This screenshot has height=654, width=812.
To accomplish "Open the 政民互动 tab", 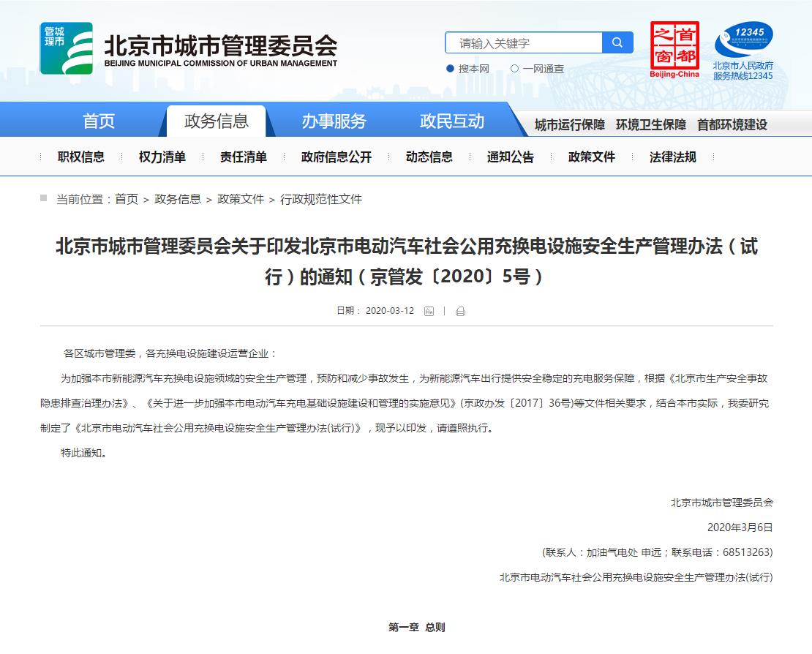I will click(451, 121).
